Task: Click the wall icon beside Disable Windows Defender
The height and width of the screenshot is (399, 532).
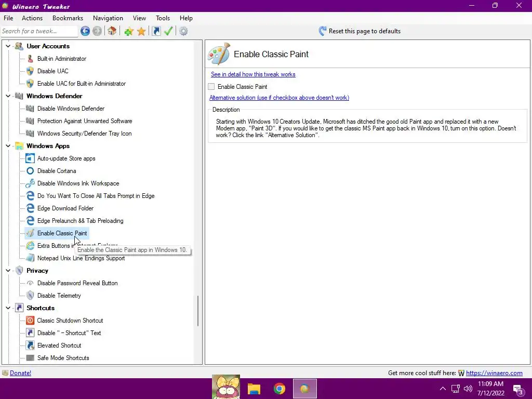Action: point(30,109)
